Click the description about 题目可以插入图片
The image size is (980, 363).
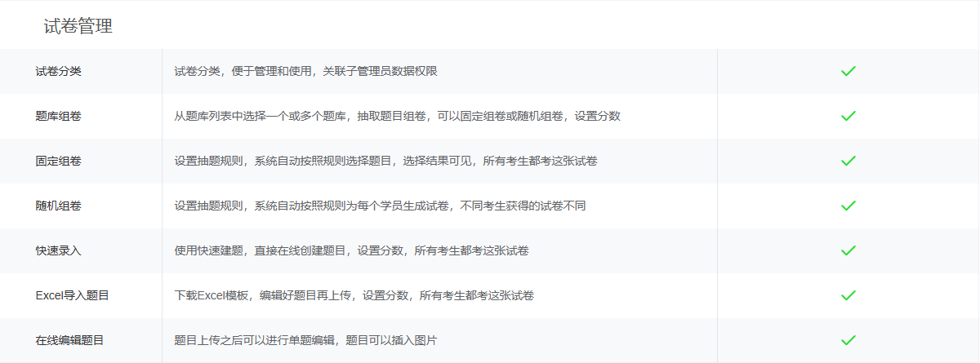pyautogui.click(x=305, y=340)
